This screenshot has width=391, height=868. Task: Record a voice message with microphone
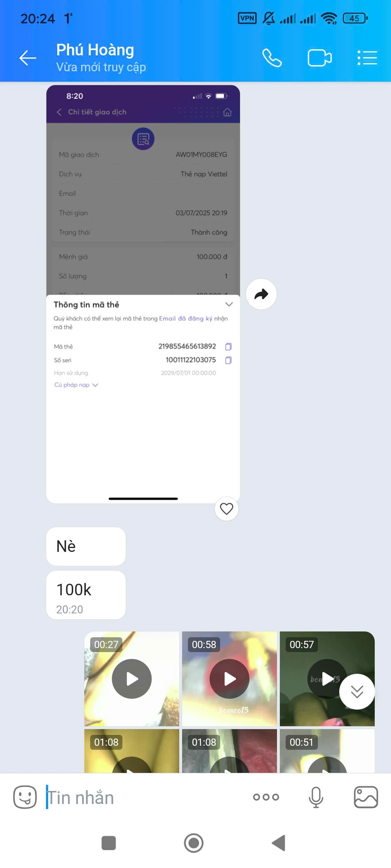(316, 797)
